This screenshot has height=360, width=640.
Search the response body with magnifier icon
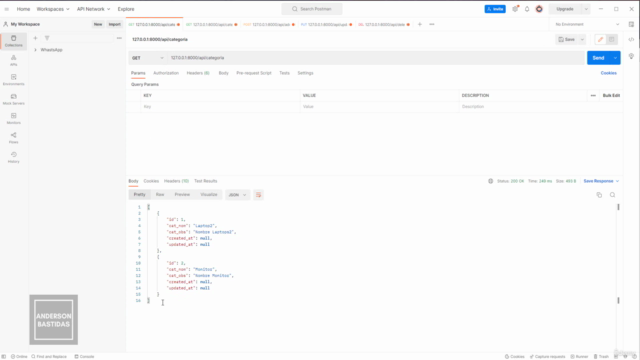click(612, 195)
